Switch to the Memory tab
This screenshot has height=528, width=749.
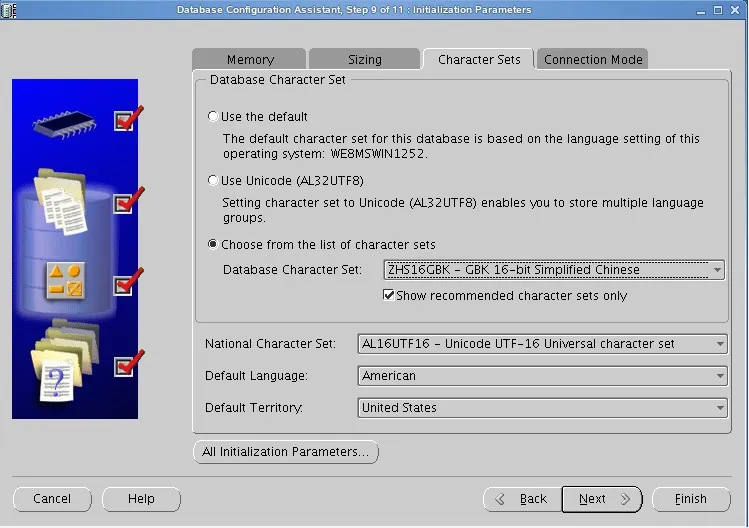(x=249, y=59)
